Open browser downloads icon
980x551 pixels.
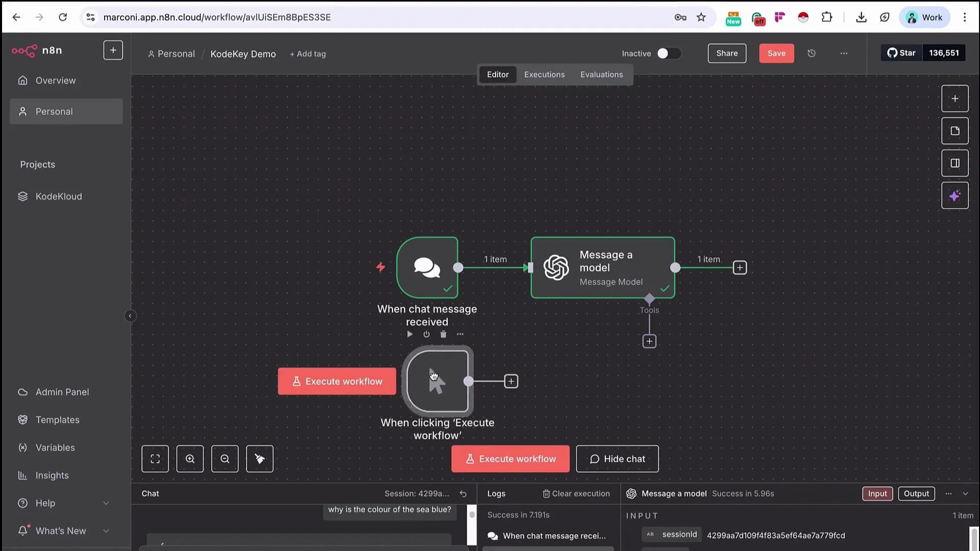pyautogui.click(x=861, y=17)
